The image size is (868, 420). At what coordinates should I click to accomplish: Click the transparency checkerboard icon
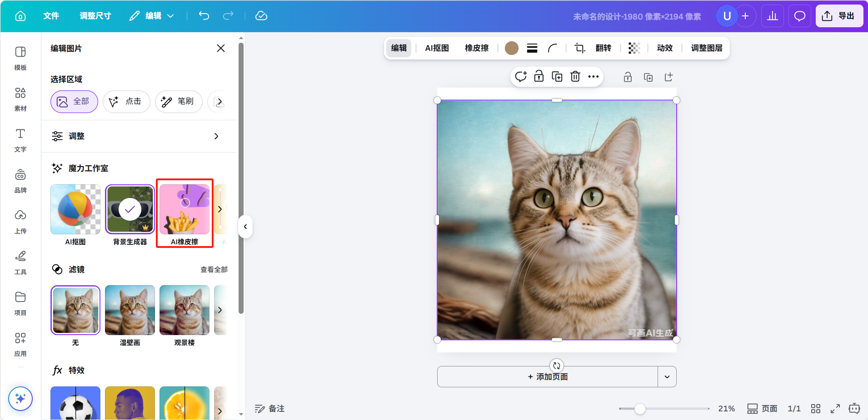[x=634, y=48]
